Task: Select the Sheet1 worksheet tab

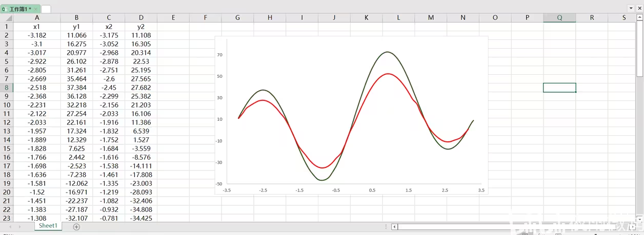Action: [x=48, y=226]
